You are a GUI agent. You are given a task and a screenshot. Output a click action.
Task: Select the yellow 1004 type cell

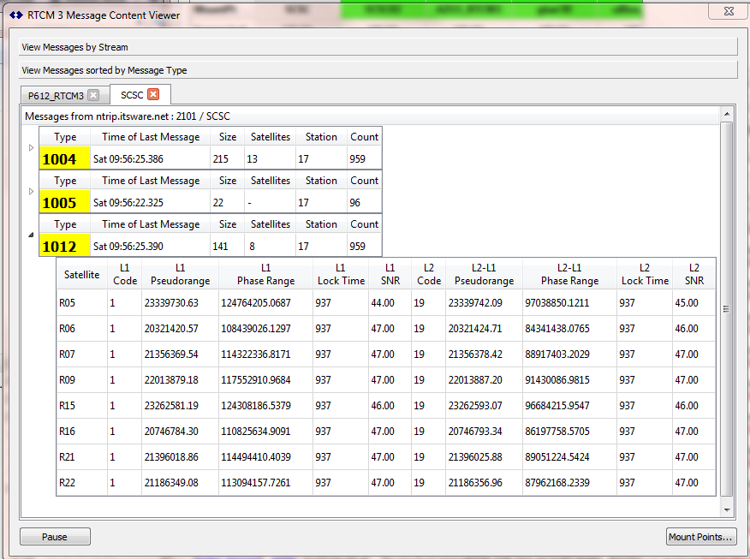(64, 158)
